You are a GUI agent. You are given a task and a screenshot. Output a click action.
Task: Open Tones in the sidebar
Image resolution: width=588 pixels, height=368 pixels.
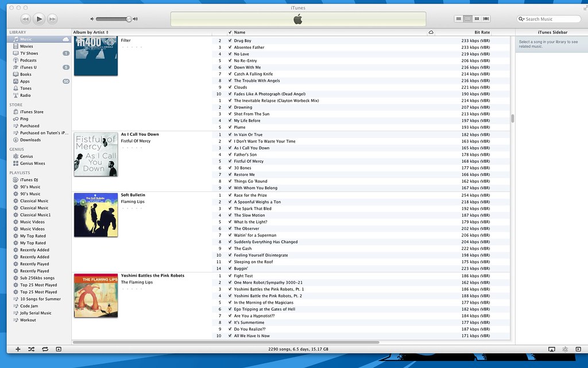click(25, 88)
